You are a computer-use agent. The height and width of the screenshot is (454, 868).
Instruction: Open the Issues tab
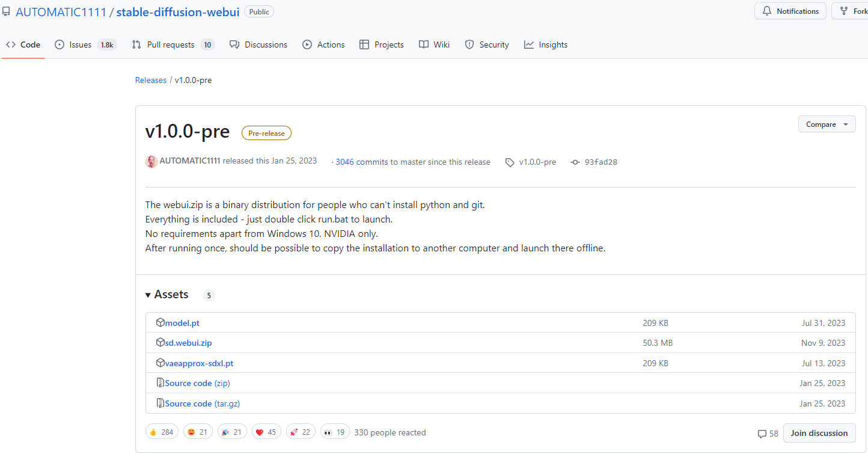coord(85,44)
